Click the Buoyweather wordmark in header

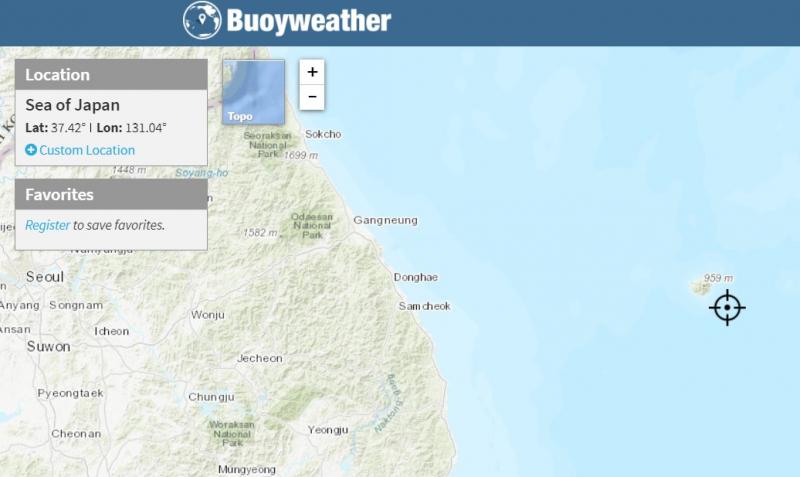pos(308,21)
